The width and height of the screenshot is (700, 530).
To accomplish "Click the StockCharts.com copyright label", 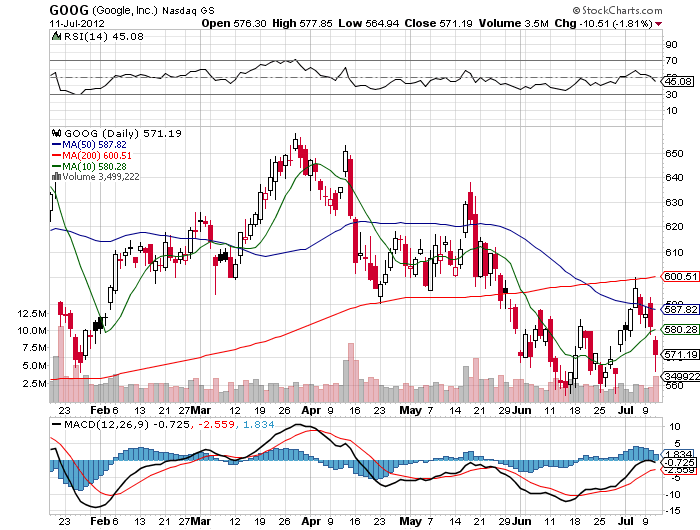I will (618, 10).
